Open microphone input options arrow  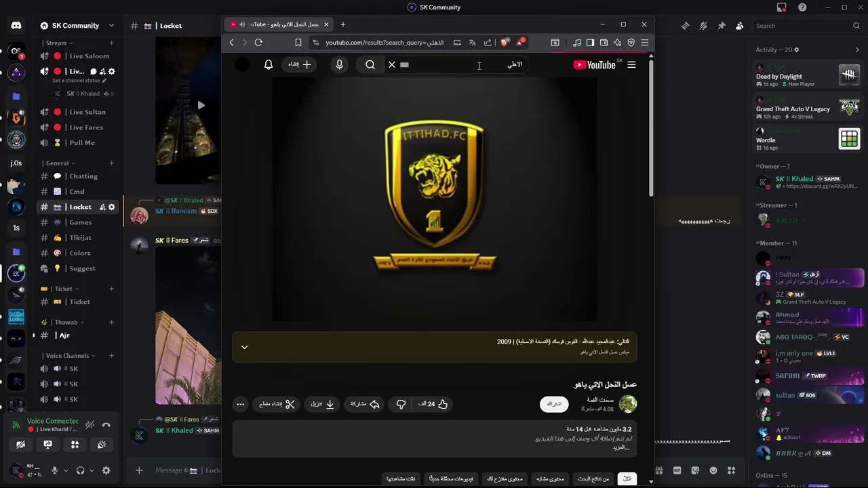click(66, 470)
